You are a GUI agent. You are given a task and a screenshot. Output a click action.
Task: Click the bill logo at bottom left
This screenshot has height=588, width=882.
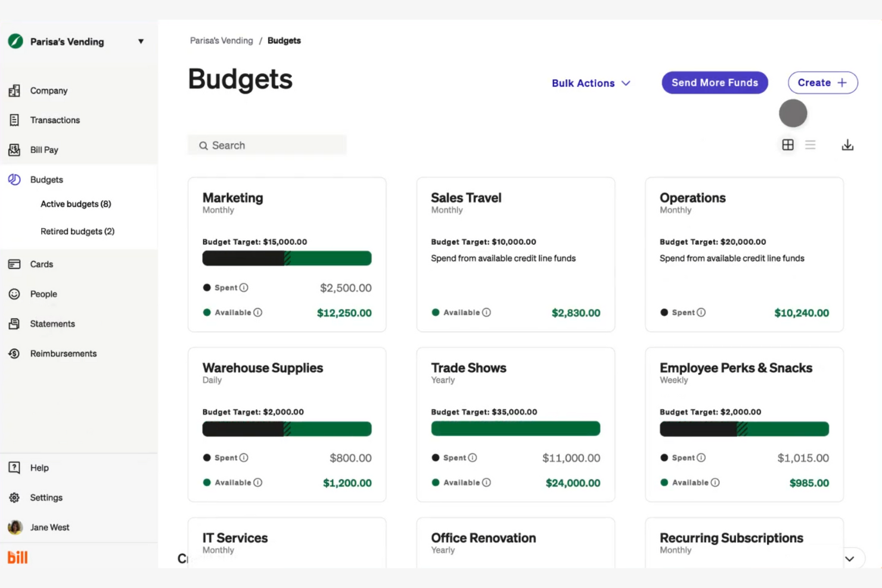coord(17,557)
